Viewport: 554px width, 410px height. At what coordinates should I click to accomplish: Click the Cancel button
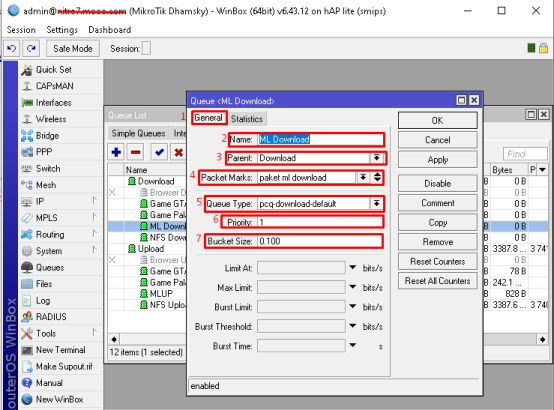tap(437, 140)
